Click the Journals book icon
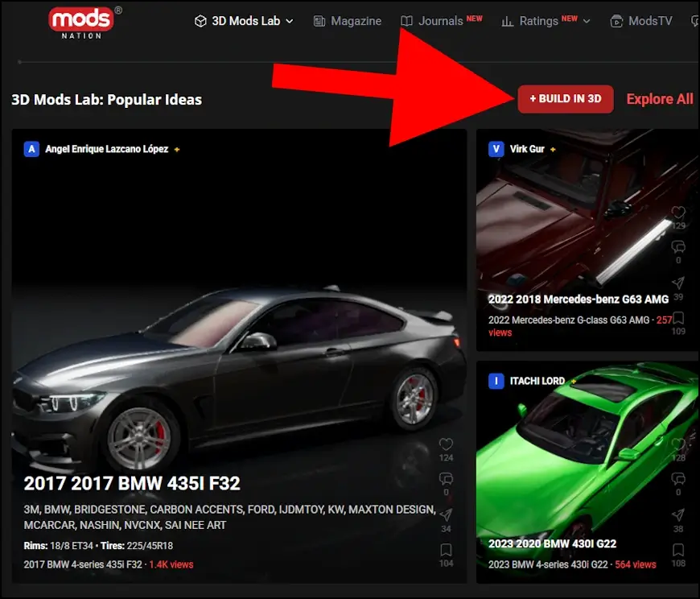Viewport: 700px width, 599px height. coord(406,21)
